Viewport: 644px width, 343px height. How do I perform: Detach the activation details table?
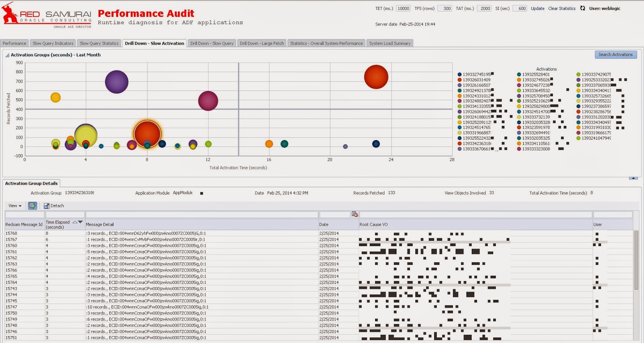tap(54, 206)
